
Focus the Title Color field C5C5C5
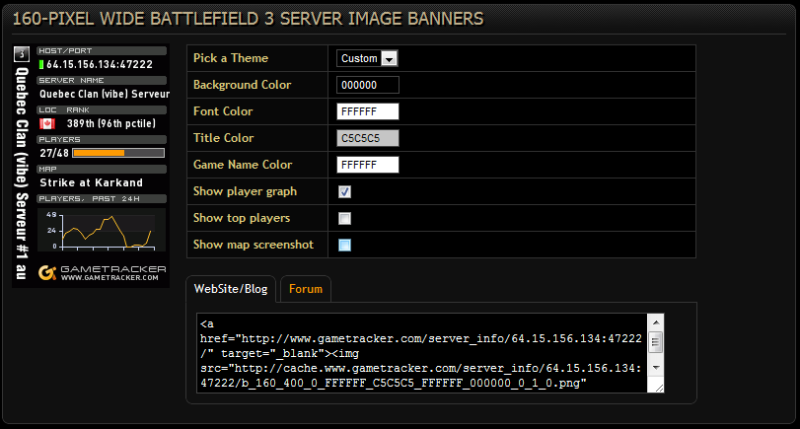coord(367,138)
